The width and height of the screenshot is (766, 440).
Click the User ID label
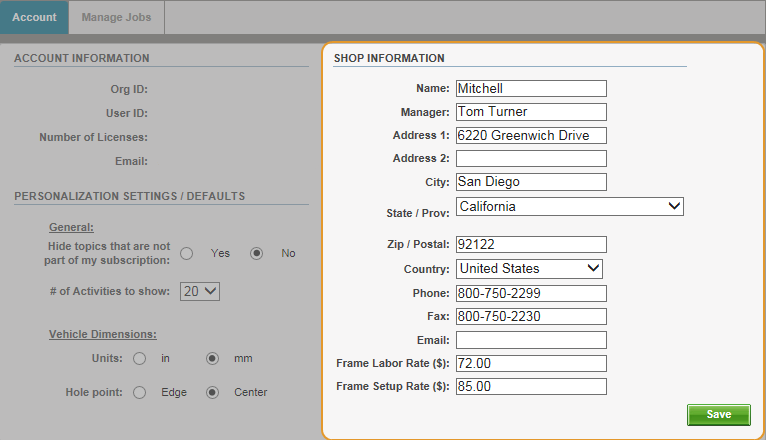[x=127, y=113]
